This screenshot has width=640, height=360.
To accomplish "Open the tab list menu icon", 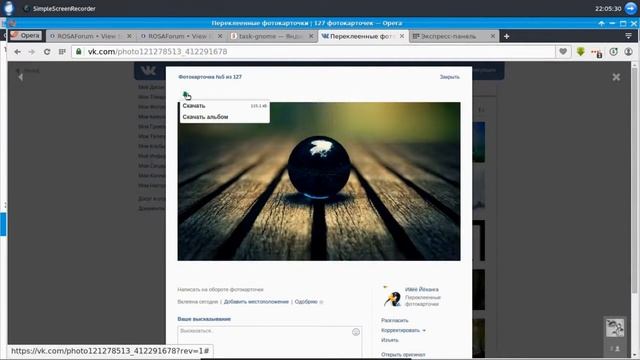I will 629,36.
